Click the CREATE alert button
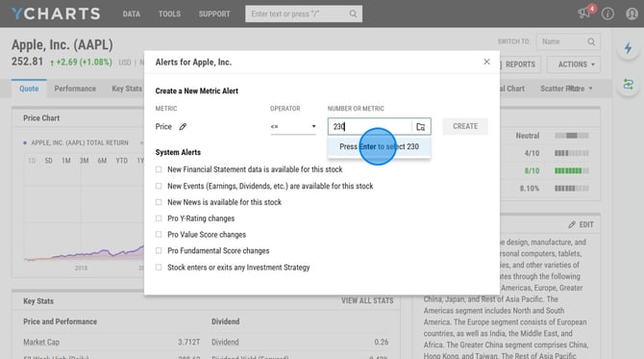Screen dimensions: 644x359 coord(465,126)
